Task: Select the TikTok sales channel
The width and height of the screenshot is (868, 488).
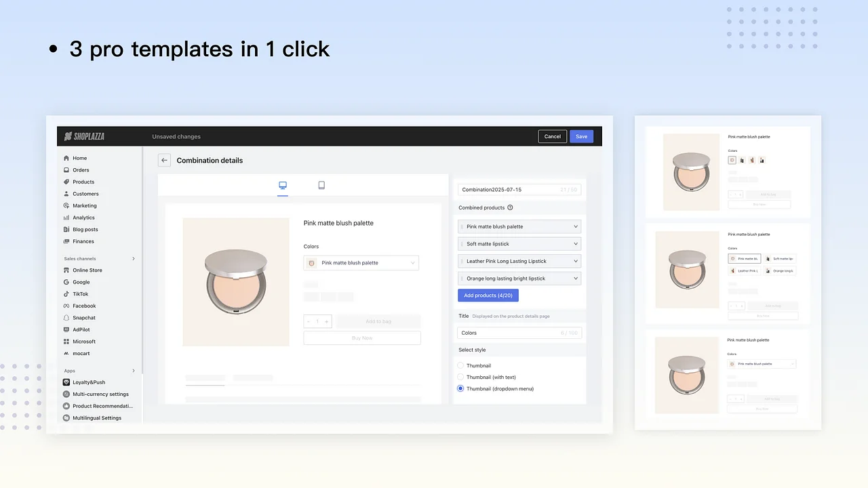Action: point(81,293)
